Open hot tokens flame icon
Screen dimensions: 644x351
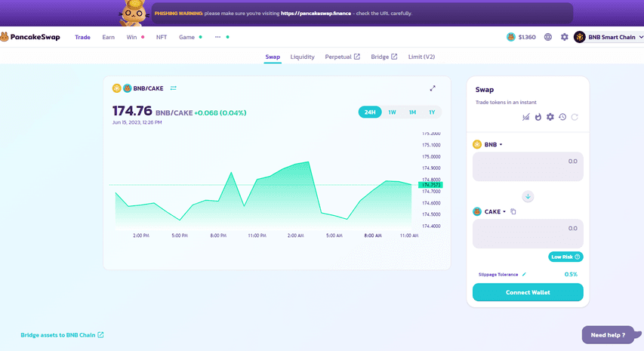click(538, 117)
